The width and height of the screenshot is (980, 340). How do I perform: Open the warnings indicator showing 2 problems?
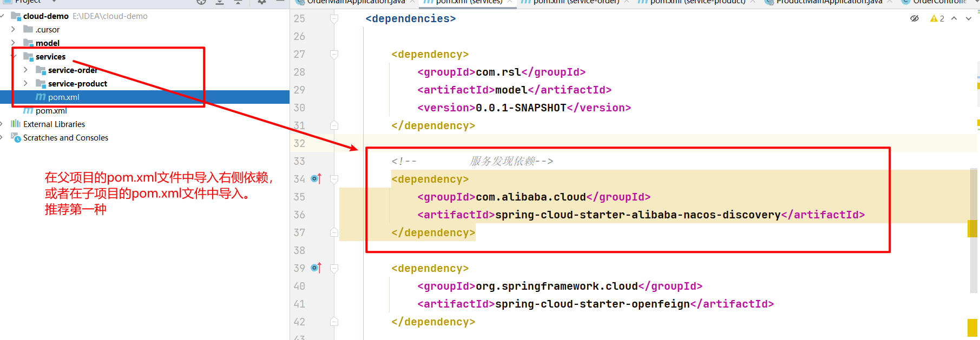coord(937,18)
